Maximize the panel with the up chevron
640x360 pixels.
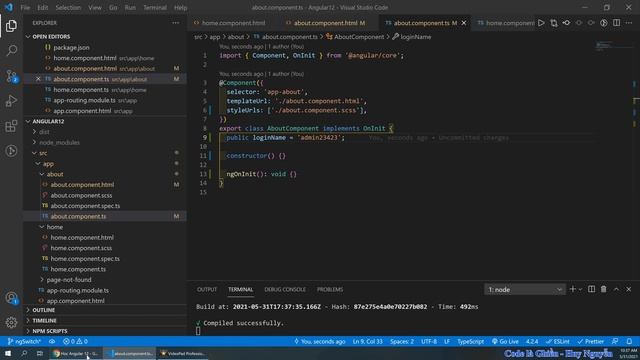(x=616, y=289)
